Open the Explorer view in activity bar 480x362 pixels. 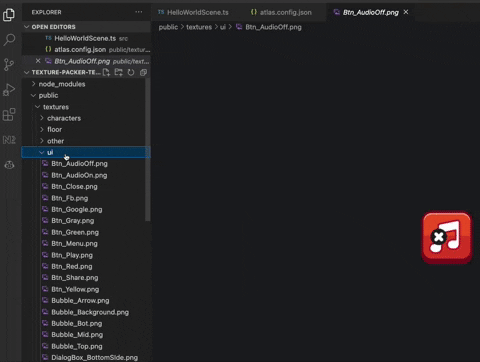point(9,15)
